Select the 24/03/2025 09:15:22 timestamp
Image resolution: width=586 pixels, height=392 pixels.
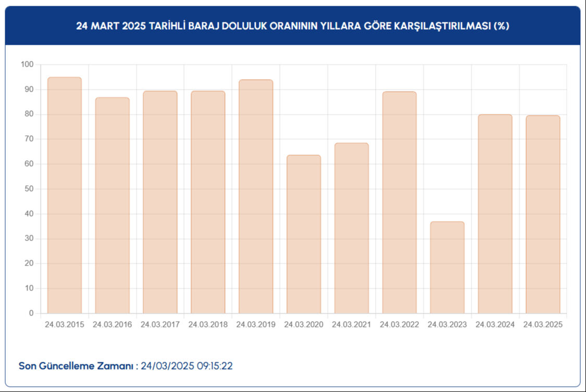click(x=187, y=365)
